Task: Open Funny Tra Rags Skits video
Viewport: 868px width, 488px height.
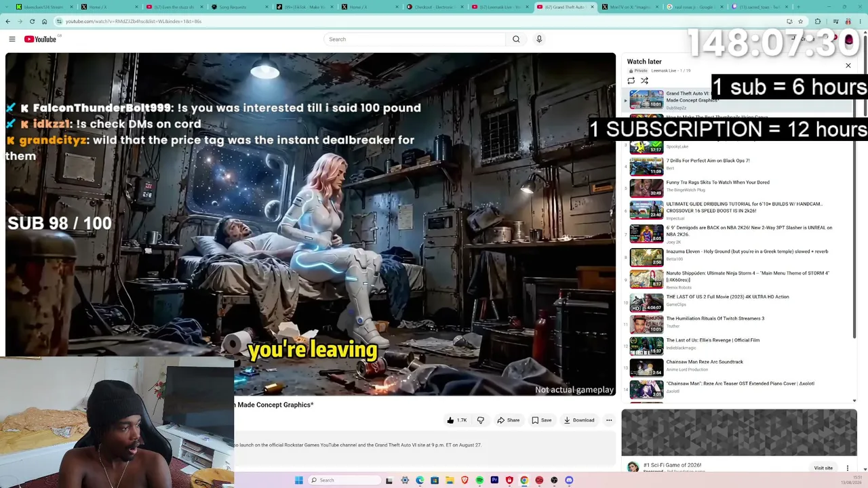Action: tap(717, 182)
